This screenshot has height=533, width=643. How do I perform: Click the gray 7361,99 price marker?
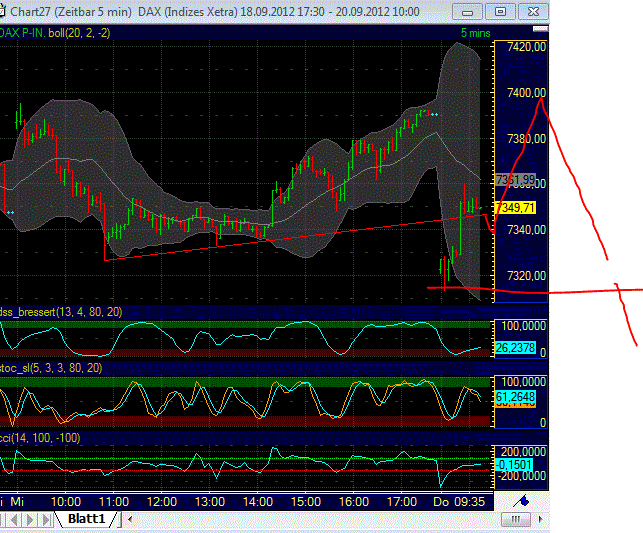(516, 180)
